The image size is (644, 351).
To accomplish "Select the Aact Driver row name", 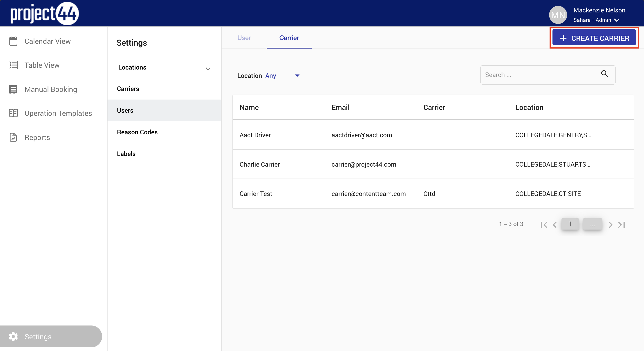I will [255, 135].
